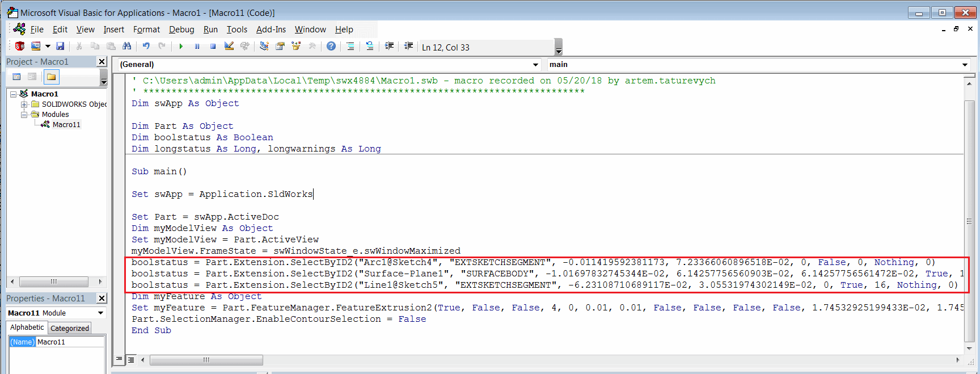Open the Insert menu
980x374 pixels.
113,30
